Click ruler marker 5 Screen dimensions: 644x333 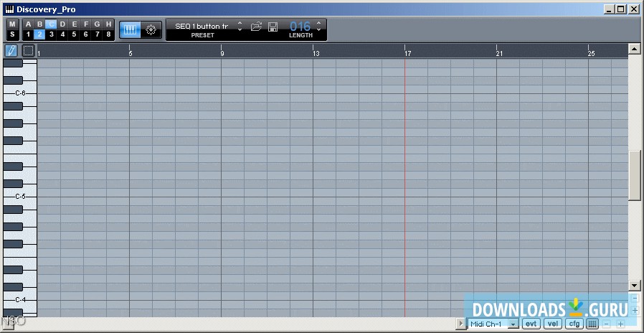pos(131,53)
